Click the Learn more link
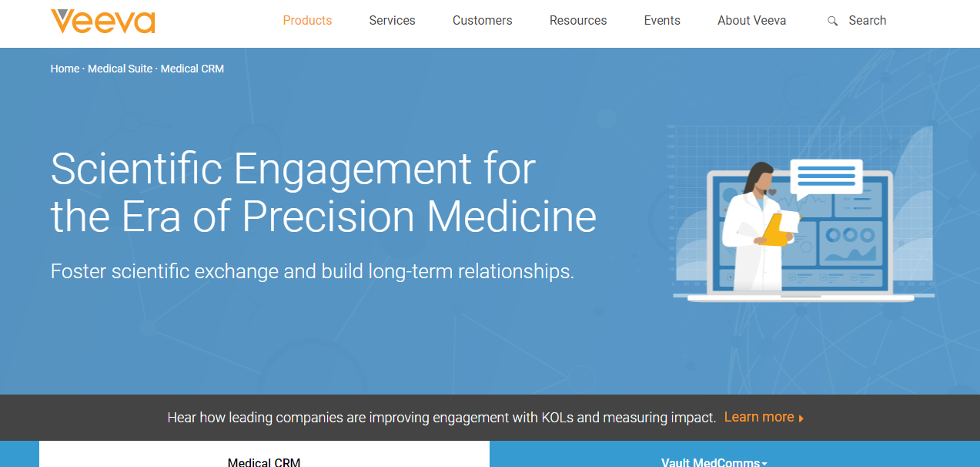 tap(759, 417)
